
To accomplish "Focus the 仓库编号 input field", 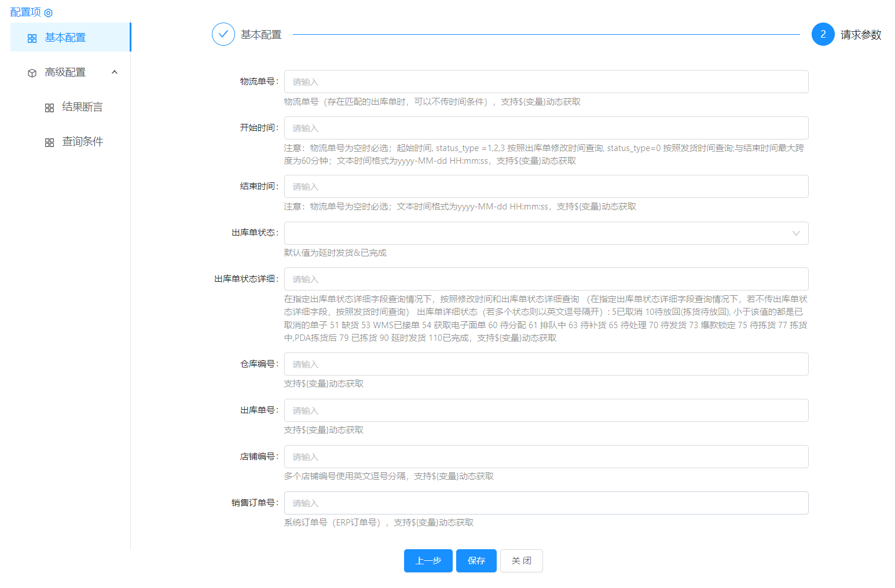I will pos(546,364).
